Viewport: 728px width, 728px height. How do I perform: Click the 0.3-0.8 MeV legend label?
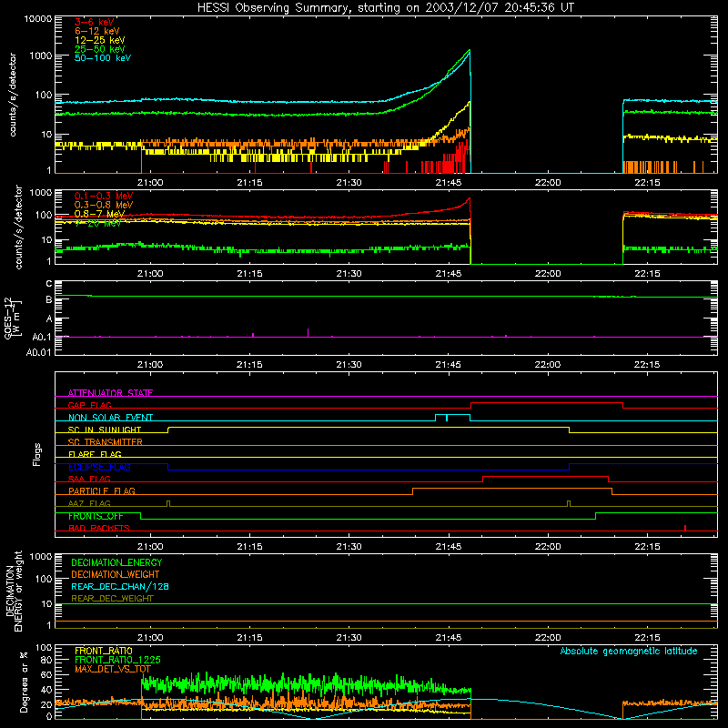[x=104, y=205]
